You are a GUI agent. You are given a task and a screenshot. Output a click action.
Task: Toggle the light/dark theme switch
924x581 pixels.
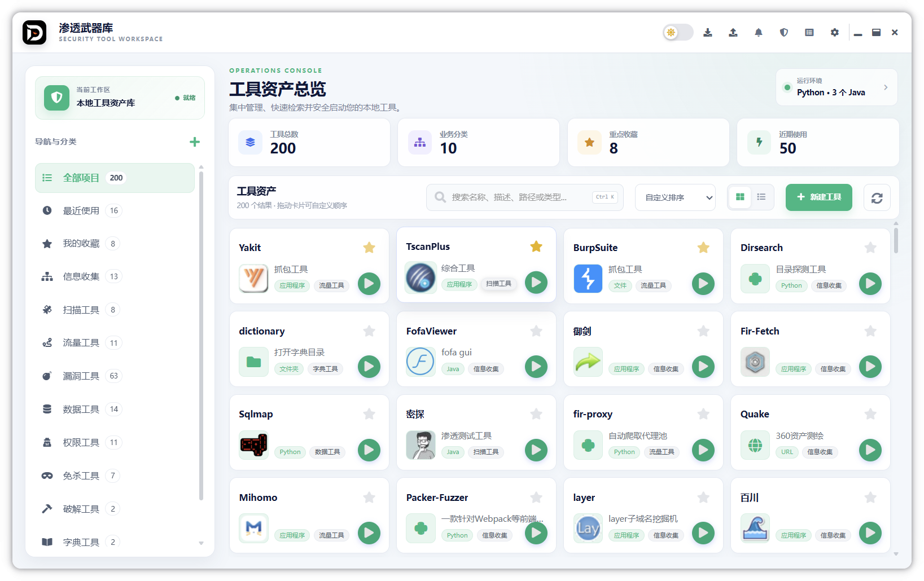point(678,33)
